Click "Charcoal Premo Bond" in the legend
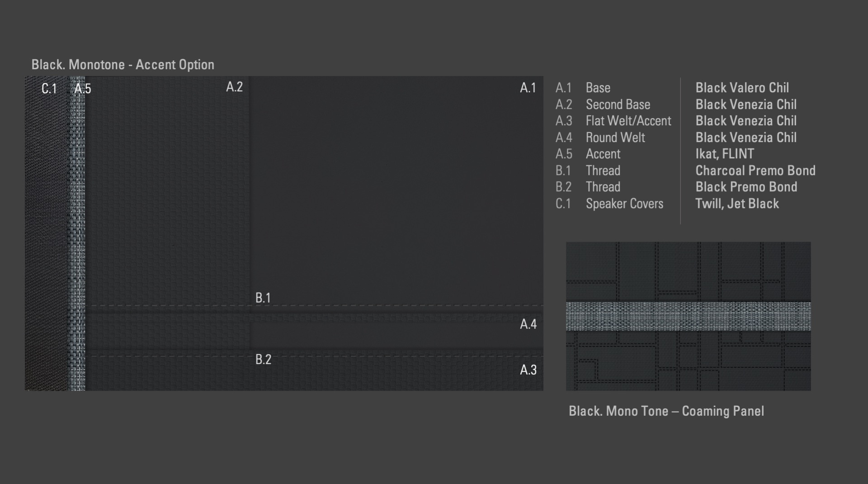The image size is (868, 484). click(x=755, y=171)
